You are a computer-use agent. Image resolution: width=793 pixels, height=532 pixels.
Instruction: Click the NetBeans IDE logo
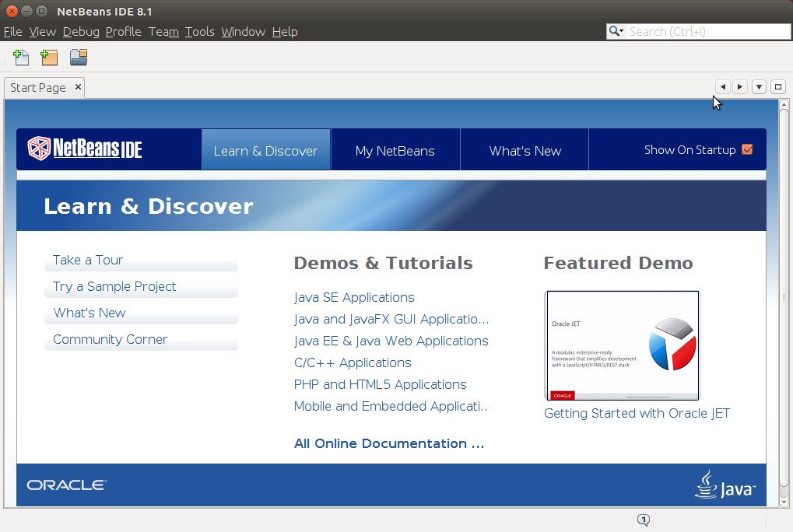click(x=85, y=149)
